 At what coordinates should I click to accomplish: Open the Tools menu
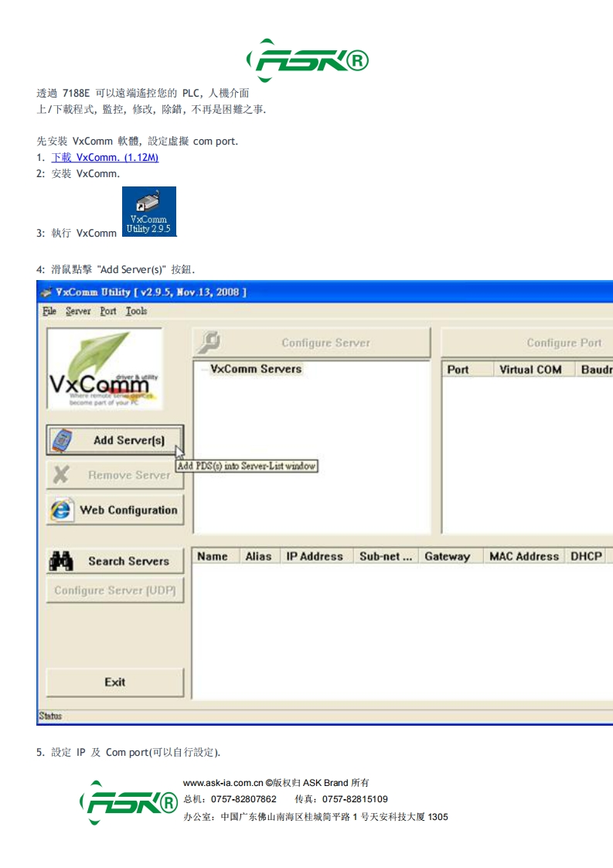pyautogui.click(x=136, y=311)
